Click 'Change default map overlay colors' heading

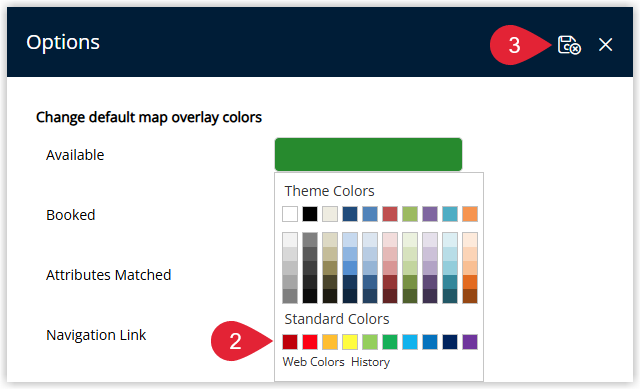coord(149,117)
